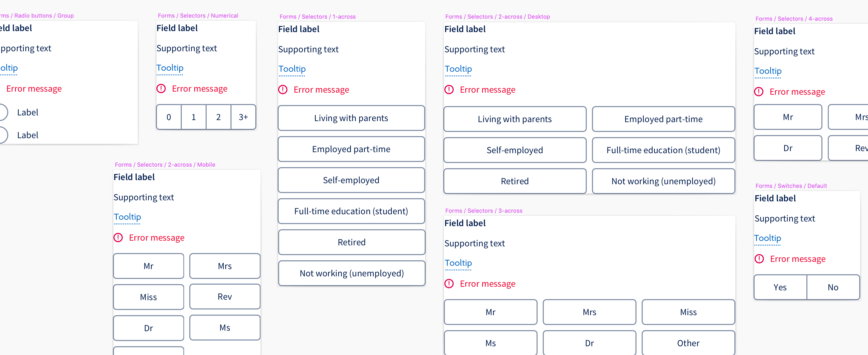Viewport: 868px width, 355px height.
Task: Click the error icon in Numerical selector frame
Action: pos(161,88)
